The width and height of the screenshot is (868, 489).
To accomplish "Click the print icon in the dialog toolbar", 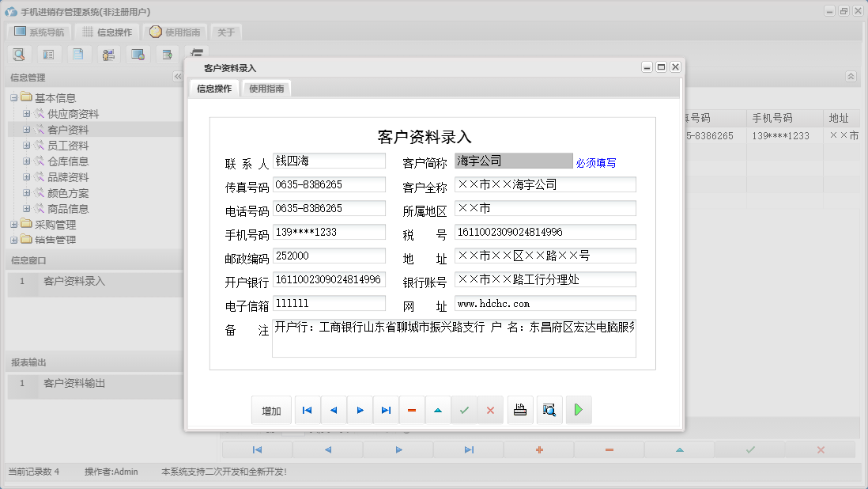I will click(520, 410).
